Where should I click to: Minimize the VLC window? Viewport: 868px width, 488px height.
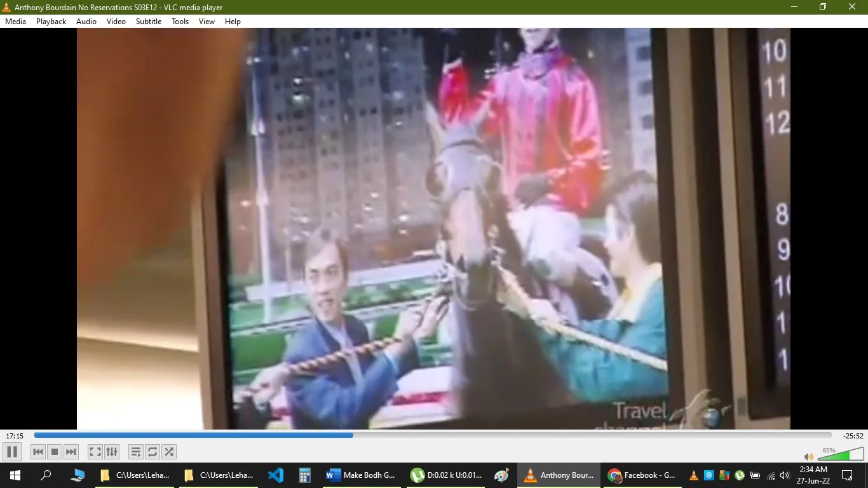coord(794,7)
